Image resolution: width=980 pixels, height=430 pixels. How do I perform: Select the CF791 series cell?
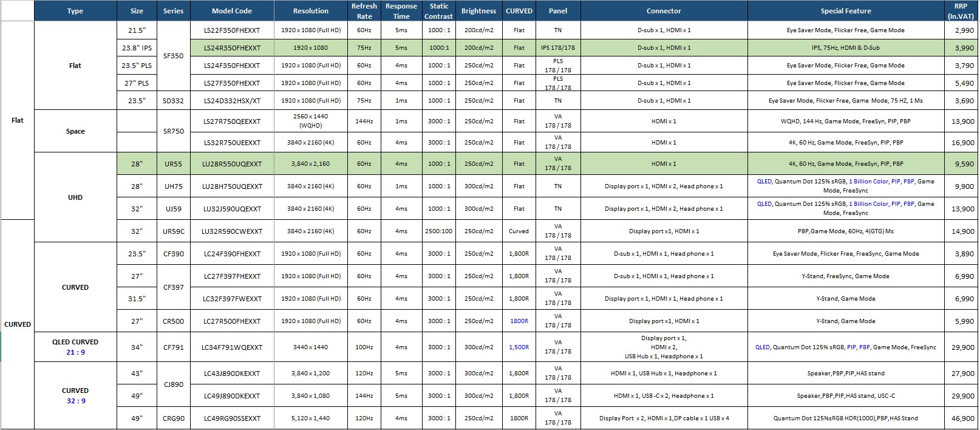174,347
